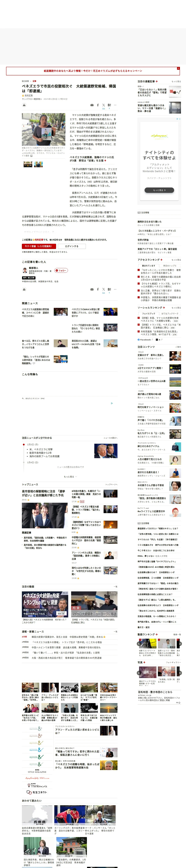Click the B! icon under the author section
Viewport: 186px width, 868px height.
click(109, 289)
